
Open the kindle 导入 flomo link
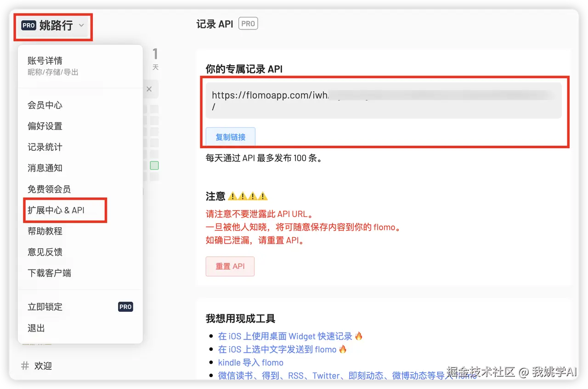(251, 363)
